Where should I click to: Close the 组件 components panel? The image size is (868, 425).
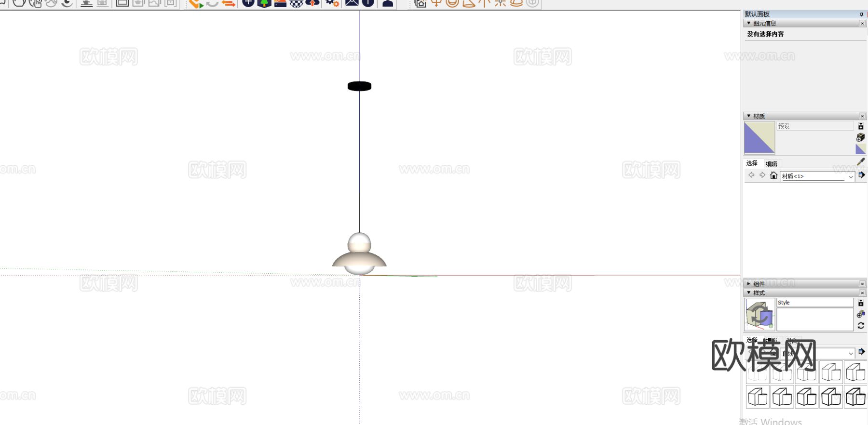(862, 284)
